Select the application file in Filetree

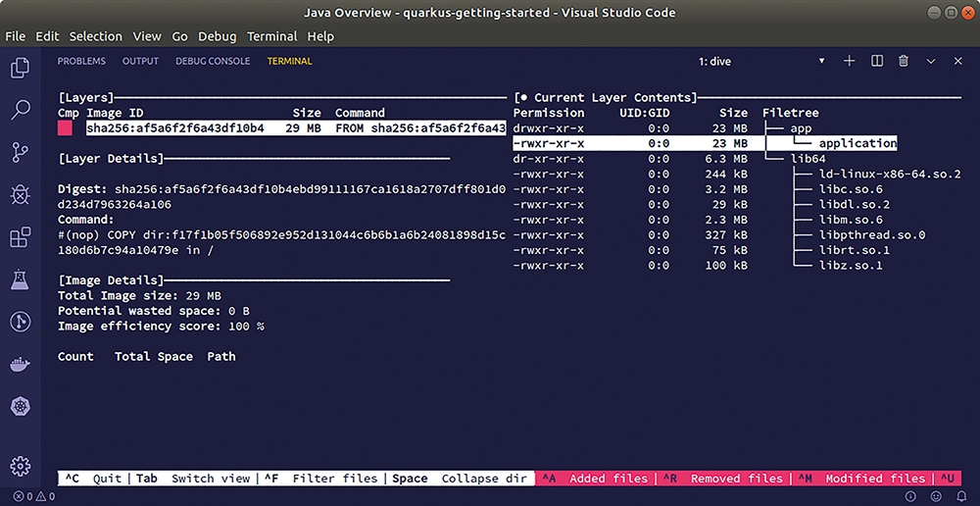point(857,143)
